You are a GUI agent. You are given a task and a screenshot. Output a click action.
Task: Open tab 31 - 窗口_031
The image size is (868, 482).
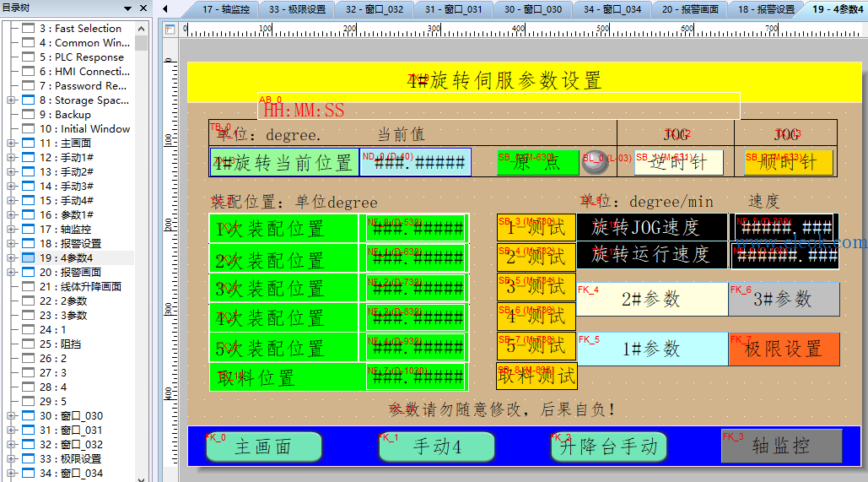tap(453, 9)
